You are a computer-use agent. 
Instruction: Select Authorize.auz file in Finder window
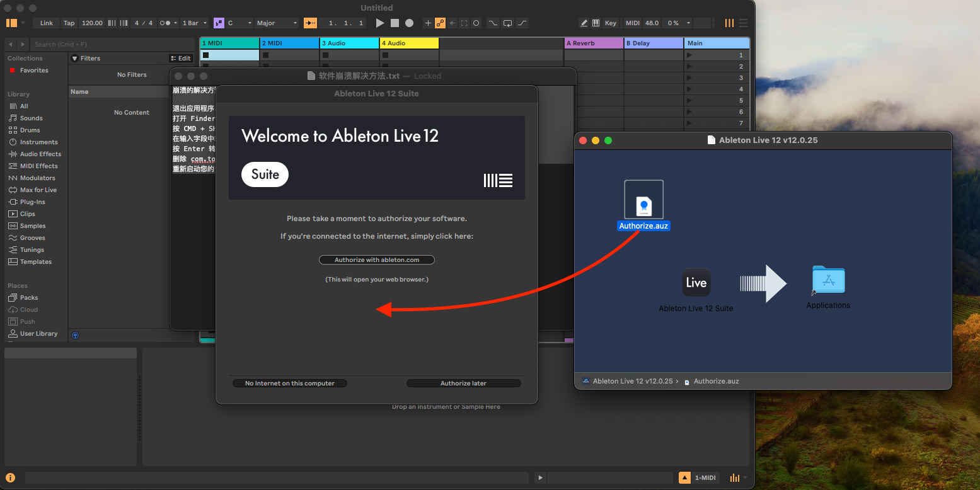point(643,205)
